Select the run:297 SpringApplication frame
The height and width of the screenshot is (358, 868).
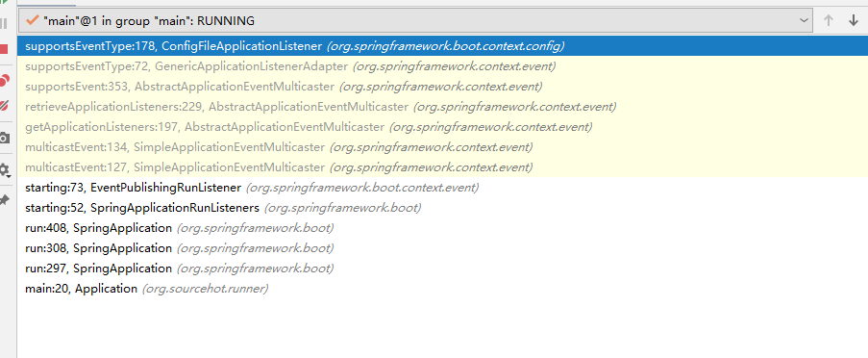pos(442,268)
